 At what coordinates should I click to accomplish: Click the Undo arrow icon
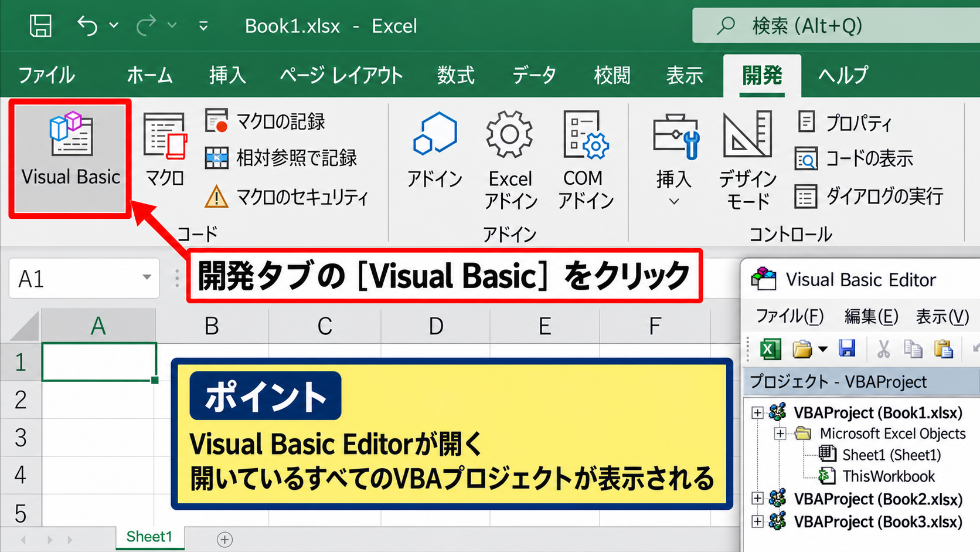(88, 26)
